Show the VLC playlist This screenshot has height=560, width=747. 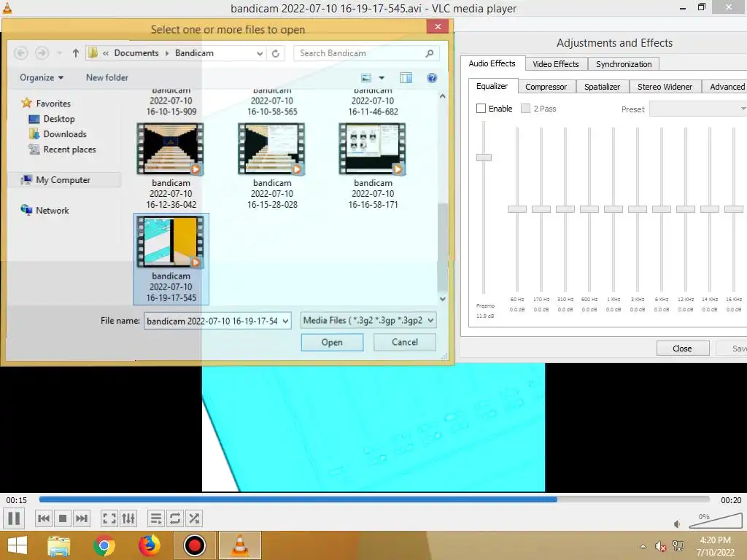click(156, 518)
